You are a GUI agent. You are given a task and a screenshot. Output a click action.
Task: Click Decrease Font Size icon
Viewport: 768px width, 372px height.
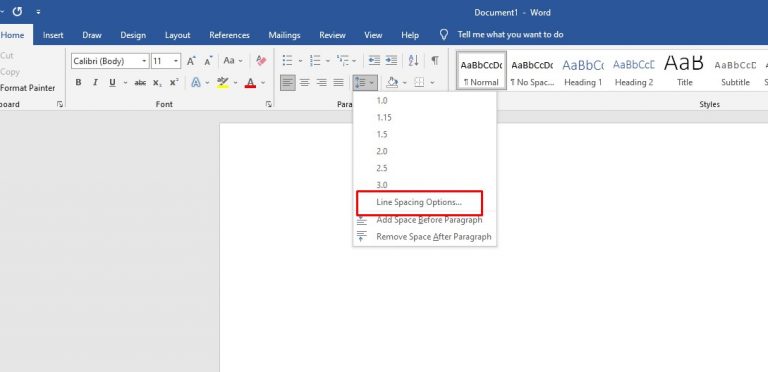pos(208,61)
